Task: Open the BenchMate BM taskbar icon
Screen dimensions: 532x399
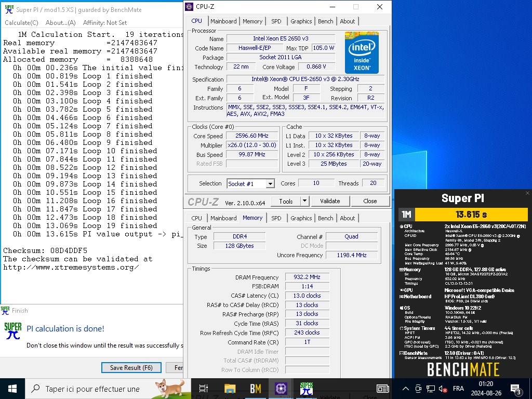Action: [256, 389]
